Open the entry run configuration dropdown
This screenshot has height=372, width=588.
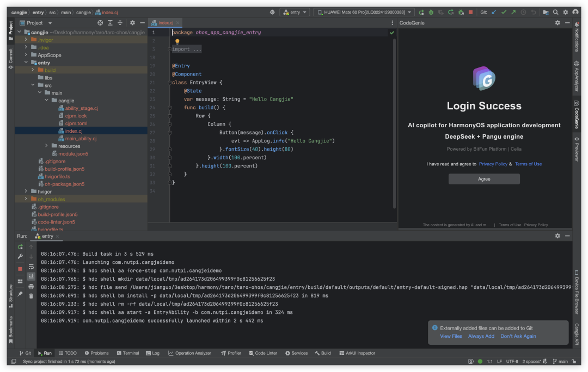pyautogui.click(x=295, y=12)
